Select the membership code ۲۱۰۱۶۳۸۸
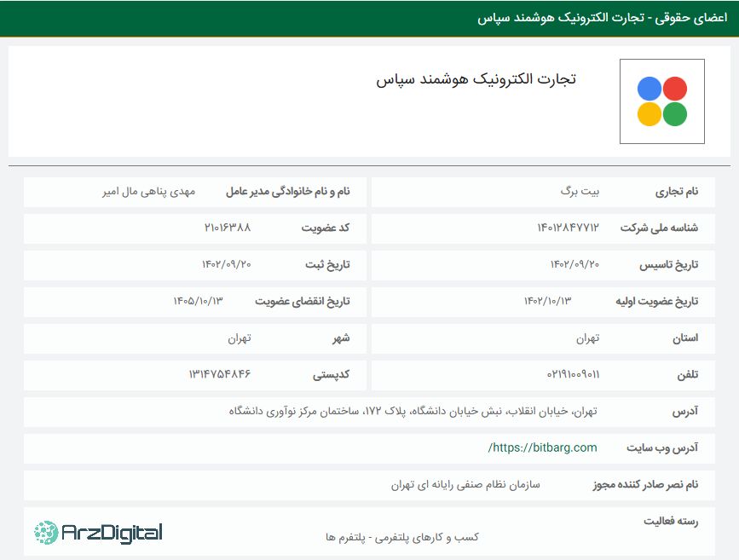The width and height of the screenshot is (739, 560). pyautogui.click(x=228, y=228)
